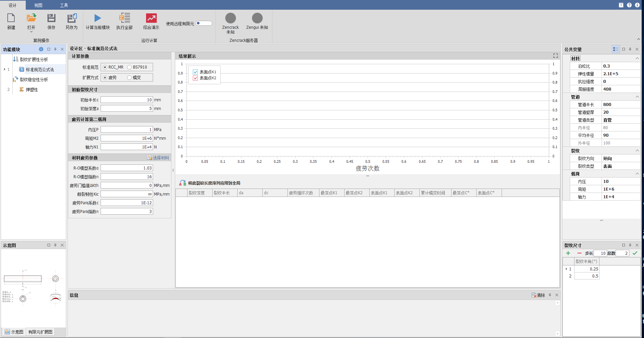The width and height of the screenshot is (644, 338).
Task: Click the 保存 (Save) disk icon
Action: click(51, 18)
